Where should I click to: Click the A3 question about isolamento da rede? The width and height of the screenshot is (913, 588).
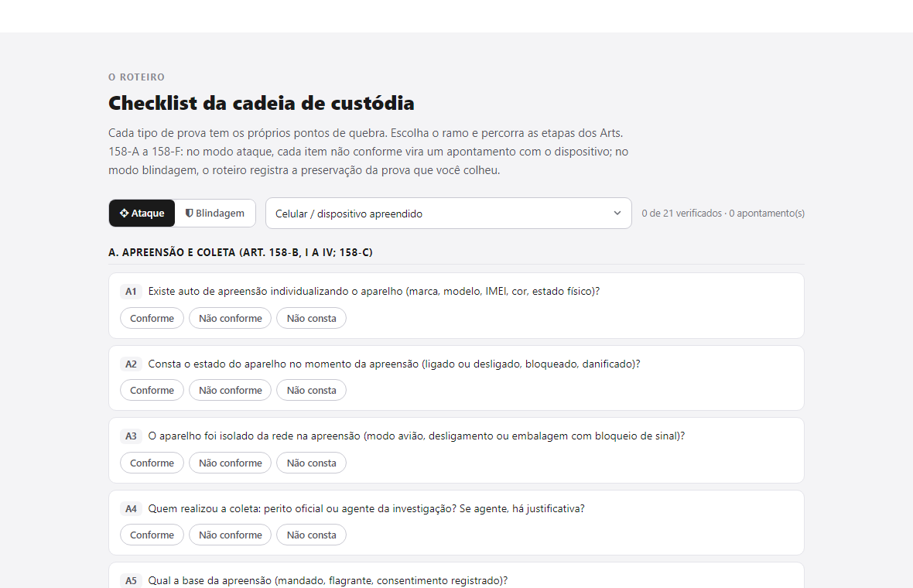[x=416, y=436]
